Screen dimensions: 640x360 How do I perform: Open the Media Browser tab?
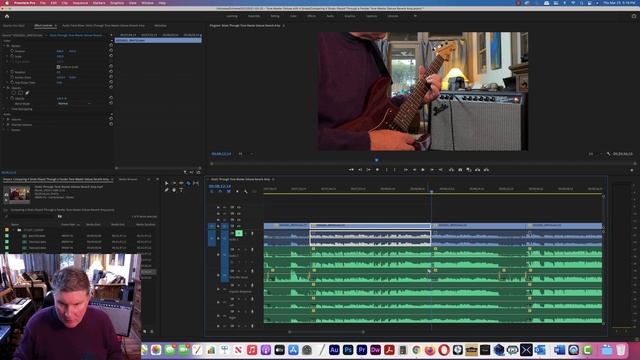(x=128, y=179)
